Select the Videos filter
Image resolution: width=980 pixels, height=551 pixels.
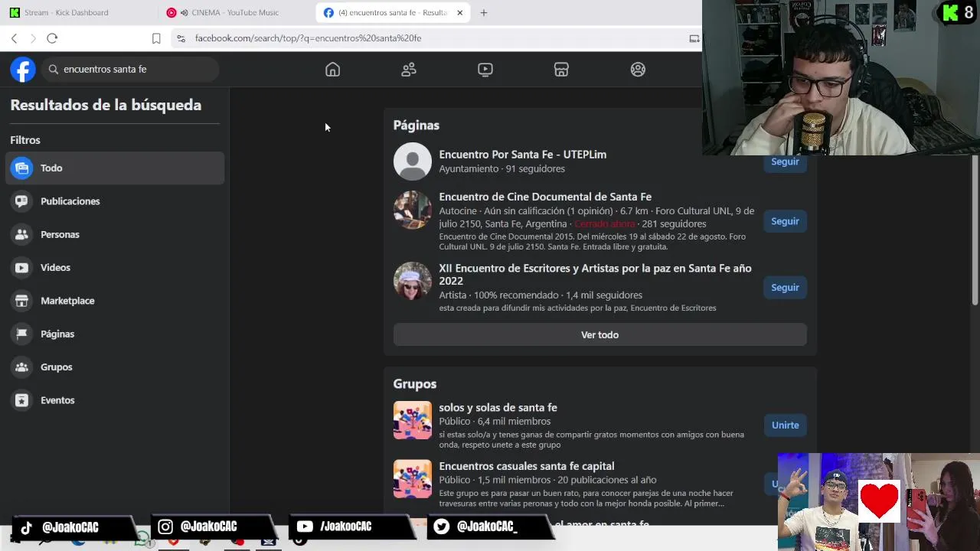tap(115, 268)
